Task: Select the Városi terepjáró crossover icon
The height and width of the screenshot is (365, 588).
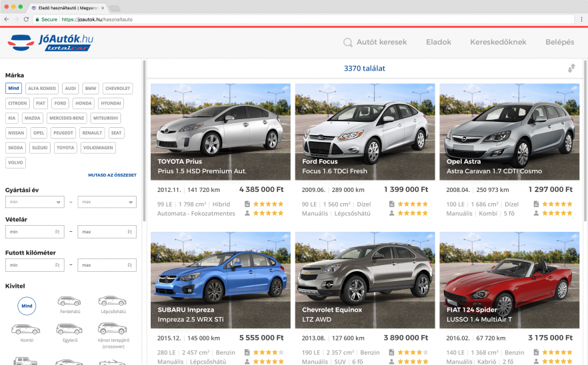Action: pyautogui.click(x=113, y=328)
